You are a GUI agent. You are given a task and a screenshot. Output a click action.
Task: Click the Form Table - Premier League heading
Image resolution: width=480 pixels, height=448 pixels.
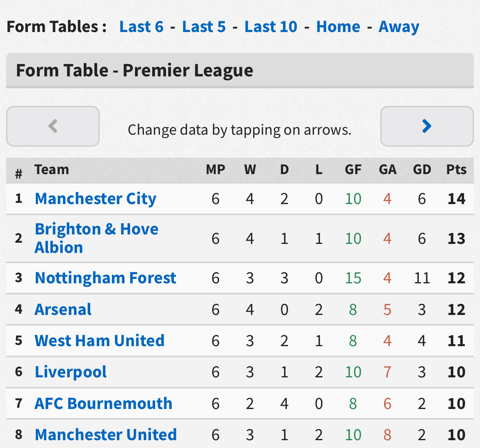135,71
